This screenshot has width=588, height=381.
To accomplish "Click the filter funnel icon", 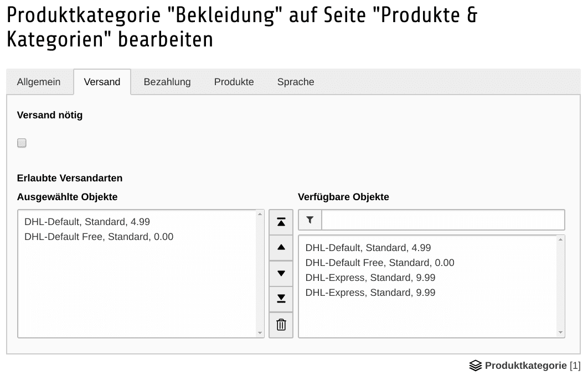I will 310,220.
